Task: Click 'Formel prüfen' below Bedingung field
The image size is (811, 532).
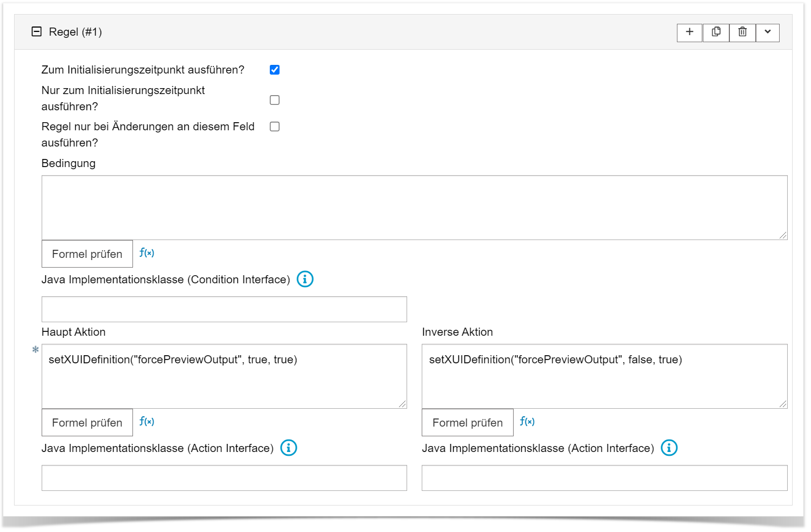Action: pos(87,254)
